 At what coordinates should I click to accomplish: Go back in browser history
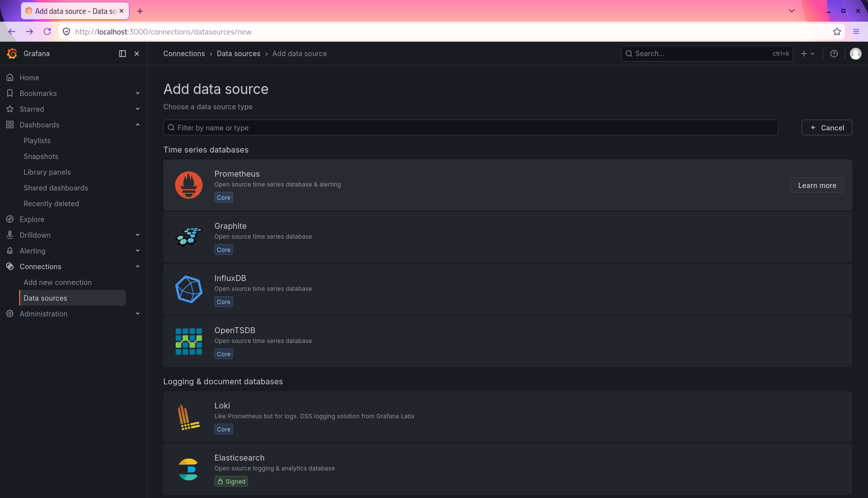[12, 31]
